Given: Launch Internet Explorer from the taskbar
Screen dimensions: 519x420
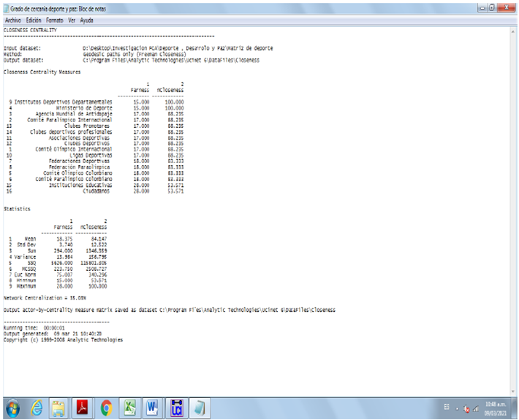Looking at the screenshot, I should click(38, 406).
